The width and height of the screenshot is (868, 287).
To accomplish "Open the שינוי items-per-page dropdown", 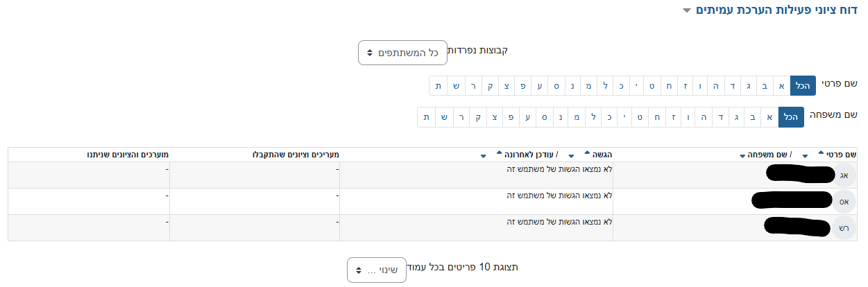I will click(376, 270).
